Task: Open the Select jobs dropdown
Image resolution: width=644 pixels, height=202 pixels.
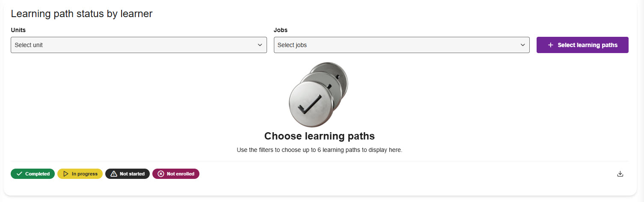Action: tap(401, 45)
